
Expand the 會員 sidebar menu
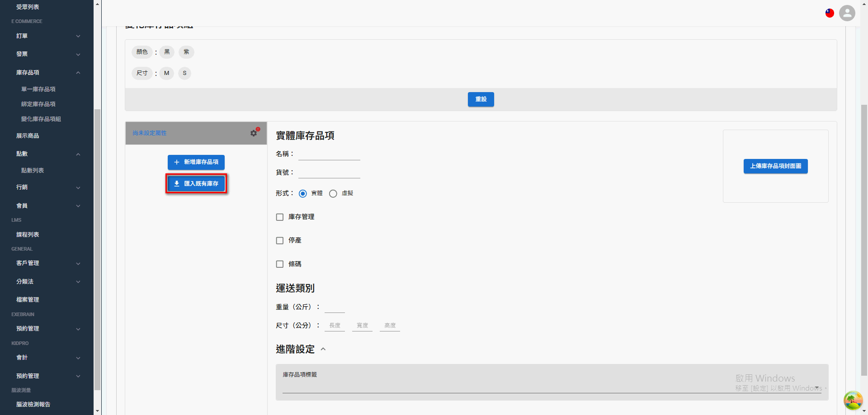tap(47, 206)
